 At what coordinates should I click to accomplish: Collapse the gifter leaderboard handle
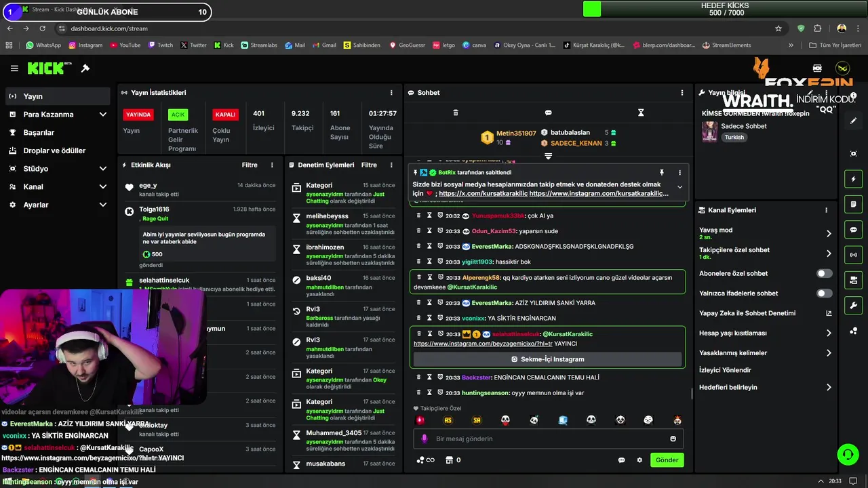pyautogui.click(x=548, y=156)
